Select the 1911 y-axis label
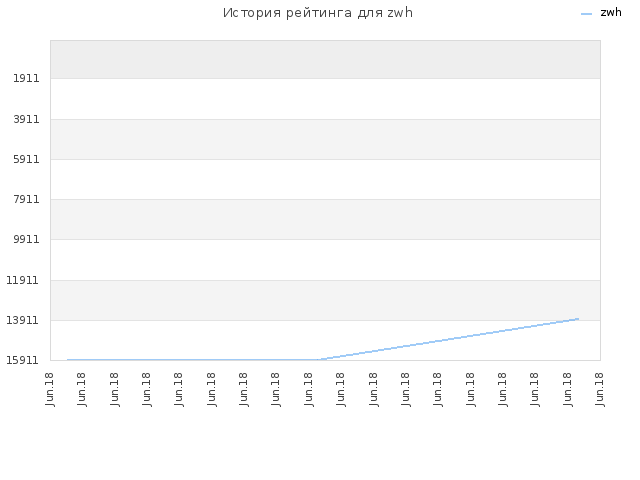This screenshot has height=480, width=640. [26, 78]
